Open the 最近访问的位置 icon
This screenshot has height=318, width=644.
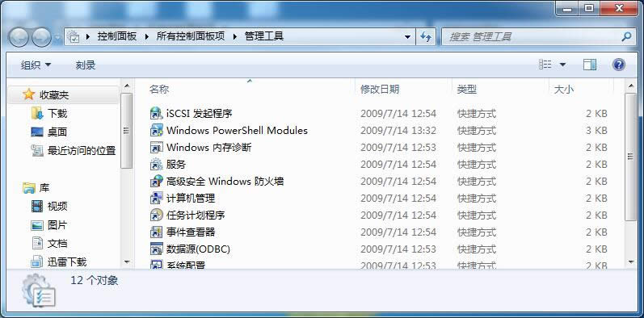click(37, 151)
